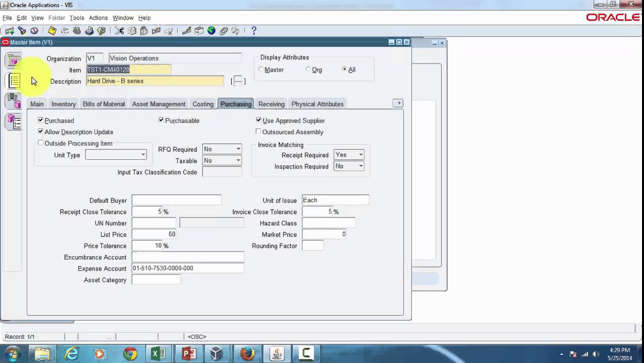Uncheck the Allow Description Update checkbox
The width and height of the screenshot is (644, 363).
41,131
